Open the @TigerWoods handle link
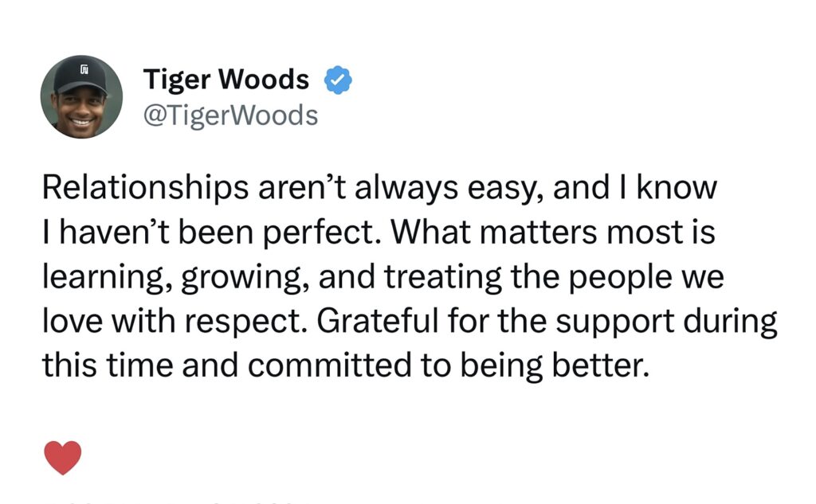Image resolution: width=816 pixels, height=504 pixels. tap(230, 115)
